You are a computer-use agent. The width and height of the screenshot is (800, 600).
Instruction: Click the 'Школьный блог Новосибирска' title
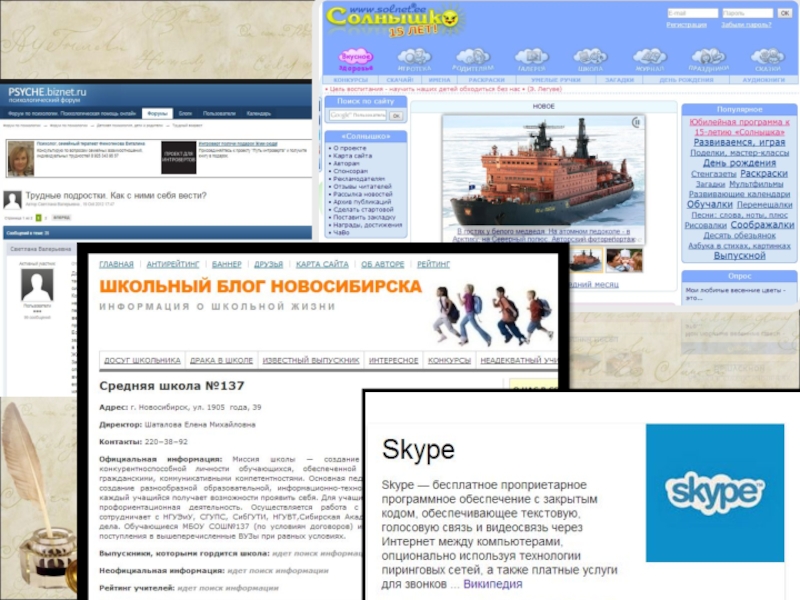click(261, 287)
